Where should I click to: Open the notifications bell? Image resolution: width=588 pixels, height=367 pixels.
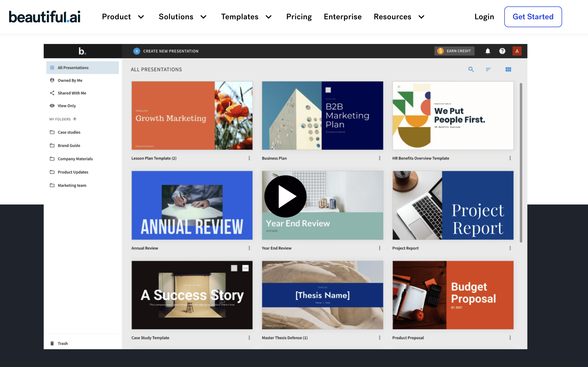[488, 51]
